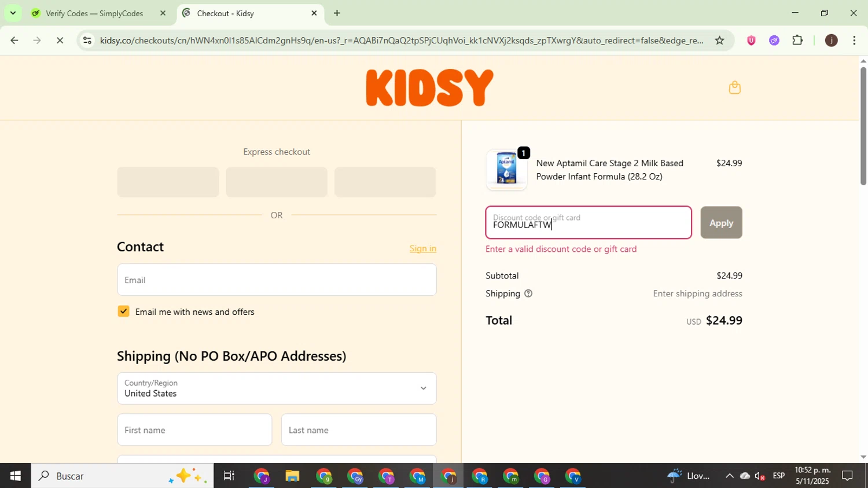The height and width of the screenshot is (488, 868).
Task: Click the KIDSY logo
Action: [x=429, y=87]
